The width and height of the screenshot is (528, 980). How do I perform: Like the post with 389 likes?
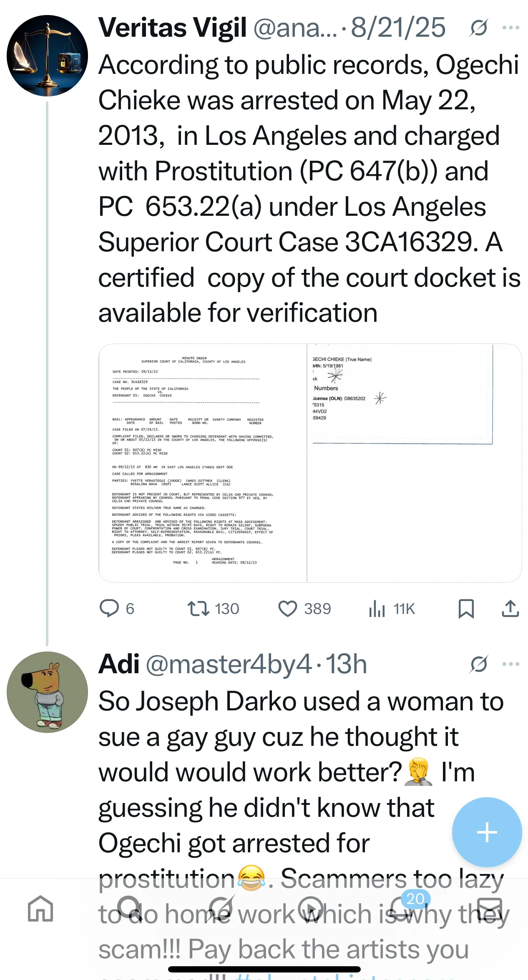[288, 609]
